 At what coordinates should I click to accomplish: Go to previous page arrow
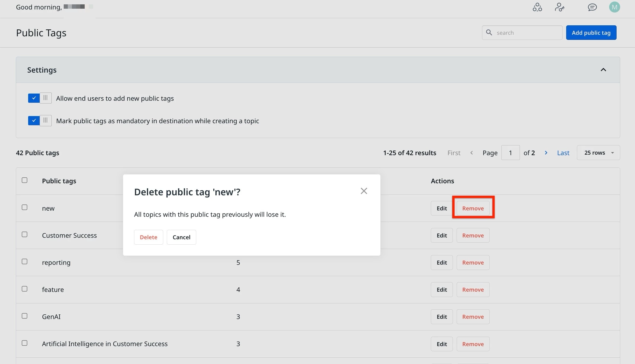(472, 153)
